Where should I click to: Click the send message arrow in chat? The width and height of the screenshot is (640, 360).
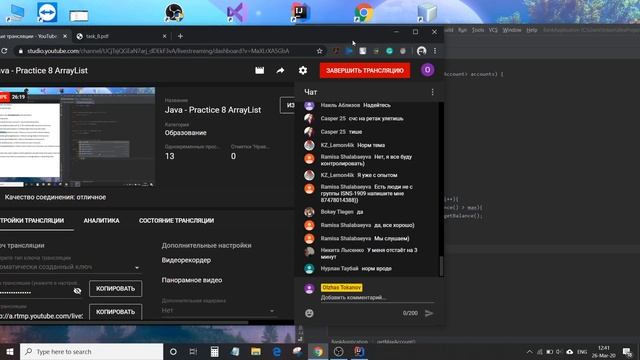click(x=429, y=313)
